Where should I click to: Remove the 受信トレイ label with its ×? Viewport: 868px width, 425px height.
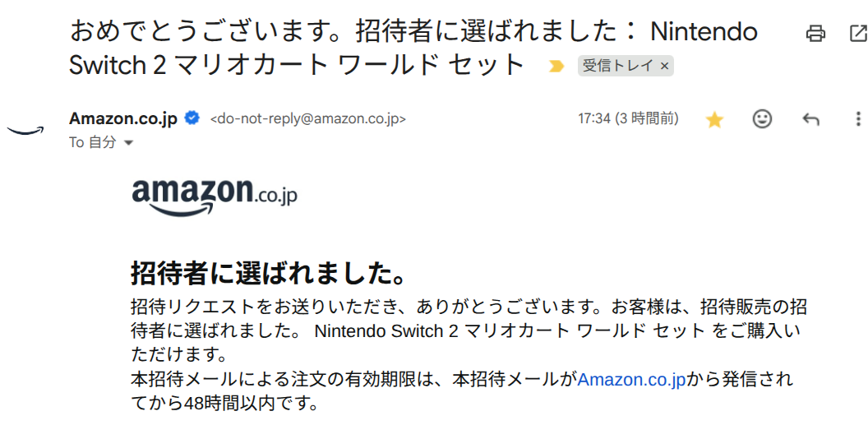[665, 67]
